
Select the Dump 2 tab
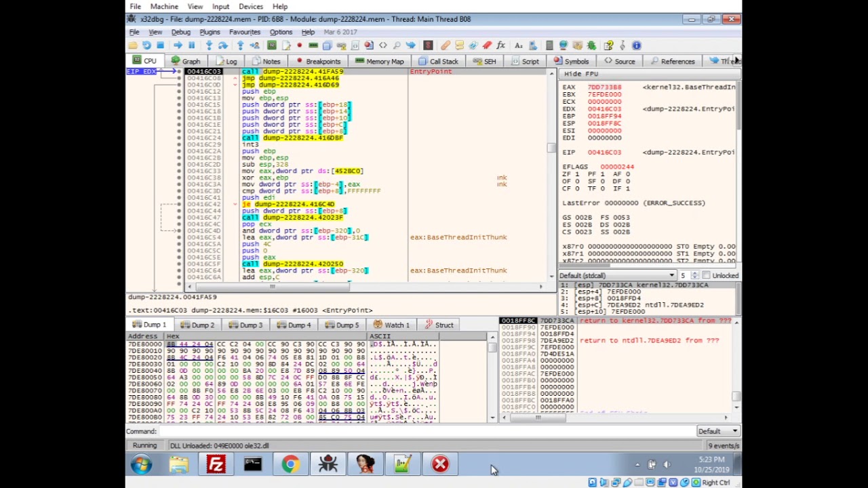click(x=197, y=325)
